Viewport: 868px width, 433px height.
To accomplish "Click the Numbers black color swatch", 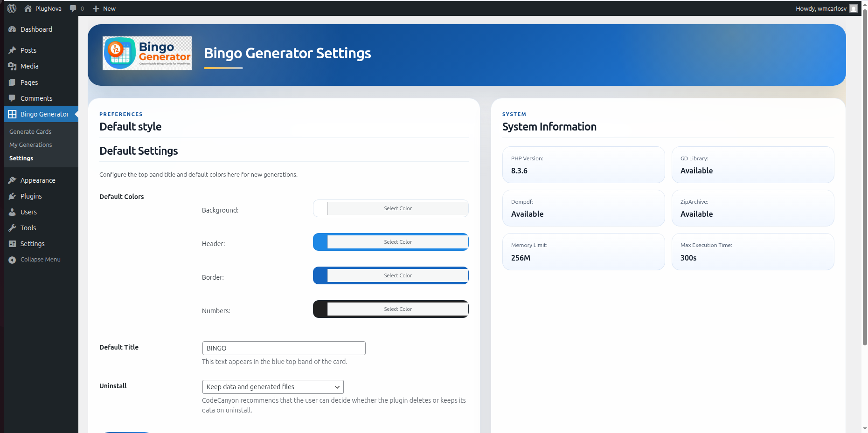I will pos(320,309).
